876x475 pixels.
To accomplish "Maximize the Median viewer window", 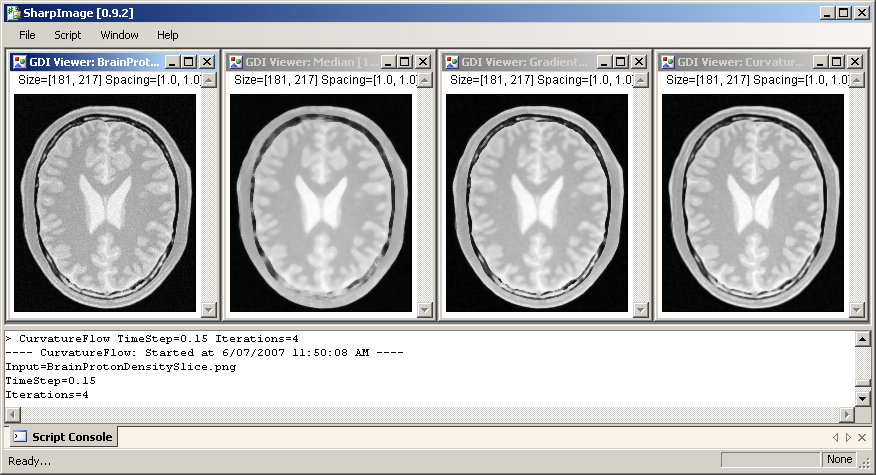I will [x=405, y=62].
